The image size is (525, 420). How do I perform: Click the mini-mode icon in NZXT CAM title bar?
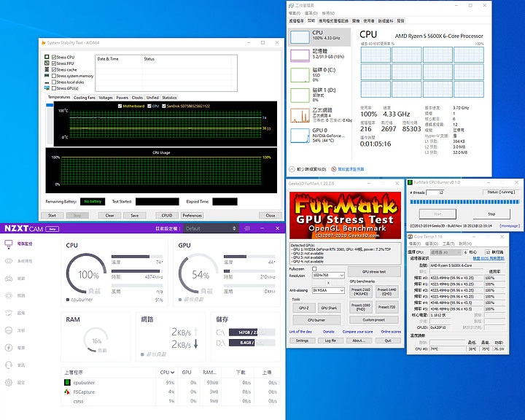coord(247,228)
